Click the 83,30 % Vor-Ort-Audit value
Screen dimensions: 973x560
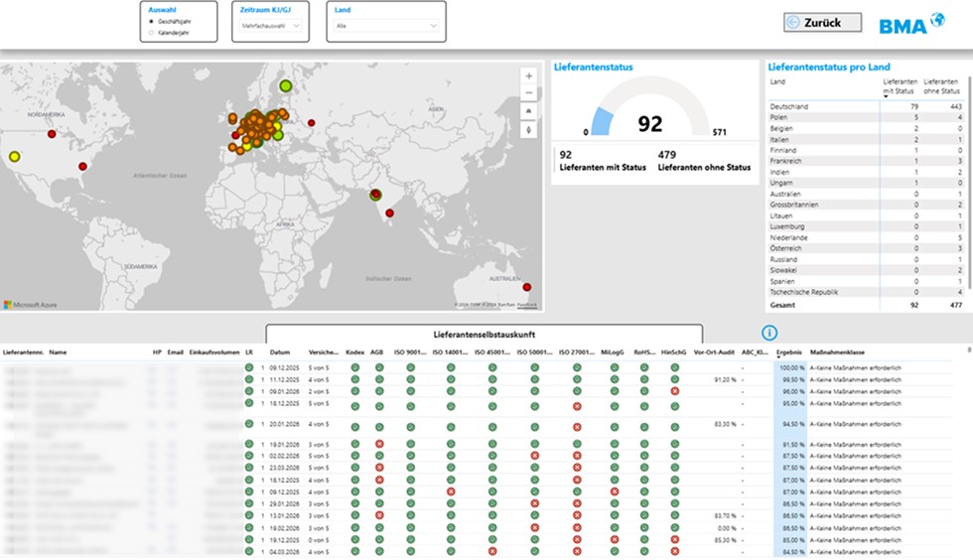[x=725, y=424]
